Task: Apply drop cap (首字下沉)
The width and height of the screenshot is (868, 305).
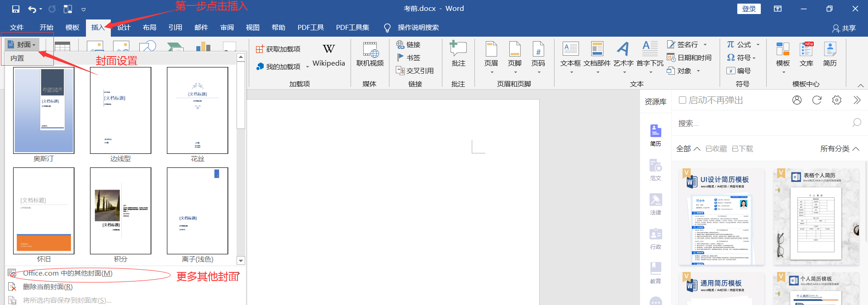Action: click(x=650, y=57)
